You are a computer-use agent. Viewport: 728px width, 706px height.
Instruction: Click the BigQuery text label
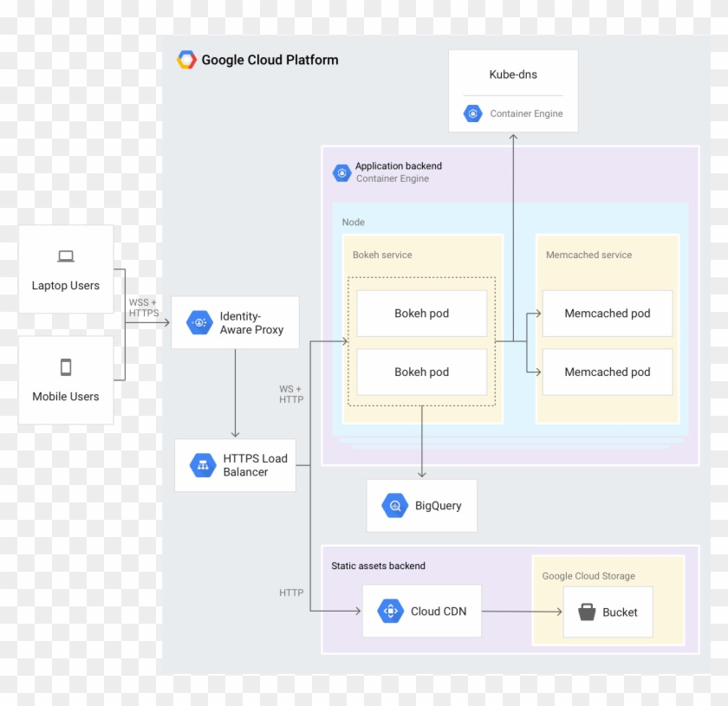[x=439, y=506]
